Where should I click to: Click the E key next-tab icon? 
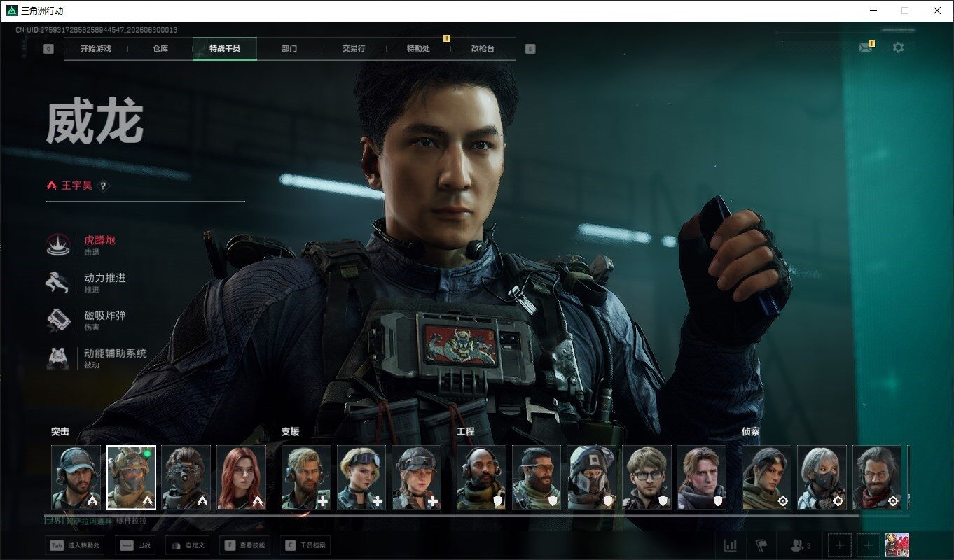pyautogui.click(x=530, y=49)
